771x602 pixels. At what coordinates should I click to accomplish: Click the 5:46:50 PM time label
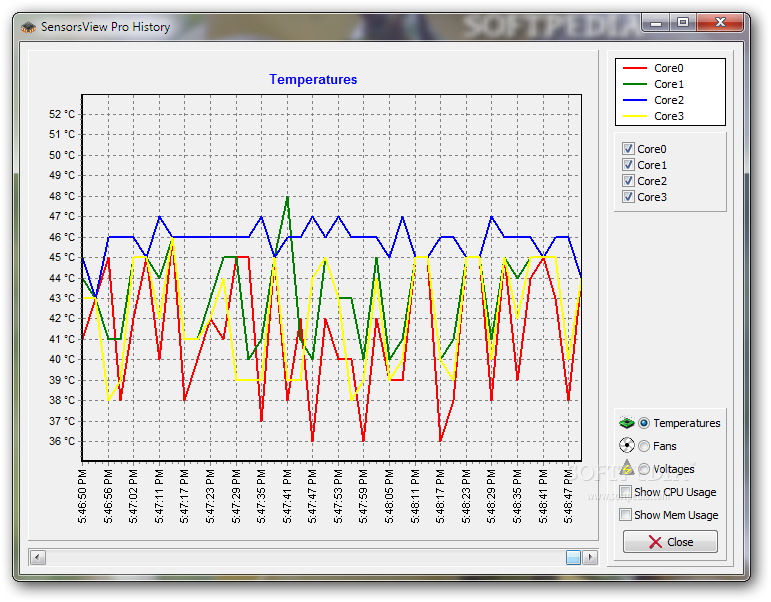(82, 496)
